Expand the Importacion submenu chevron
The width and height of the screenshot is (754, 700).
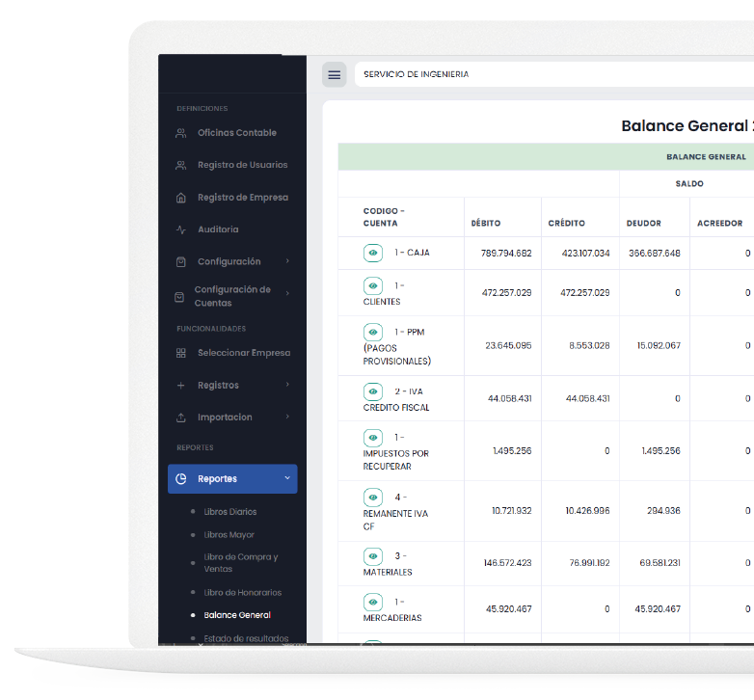click(x=287, y=417)
